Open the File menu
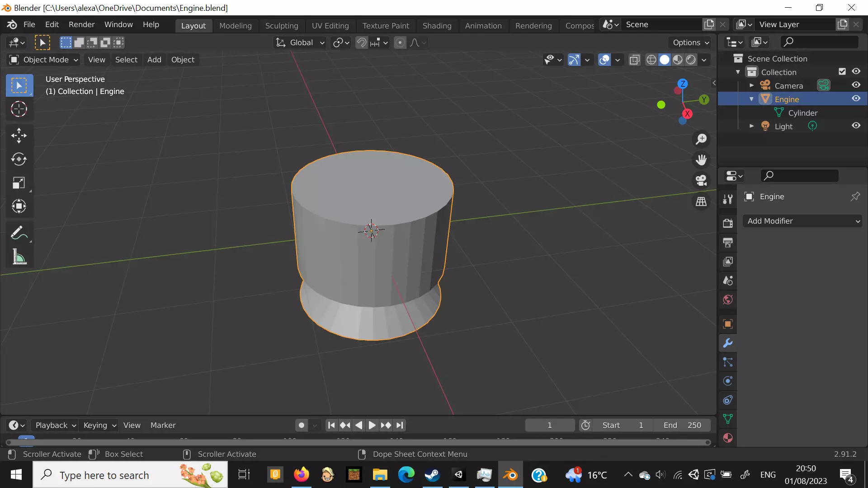 [x=29, y=24]
